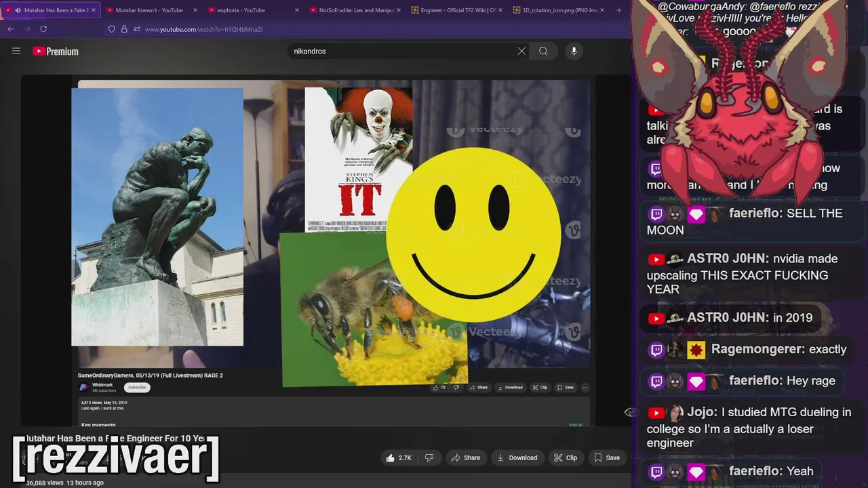
Task: Click Ragemongerer's red burst badge
Action: [x=696, y=350]
